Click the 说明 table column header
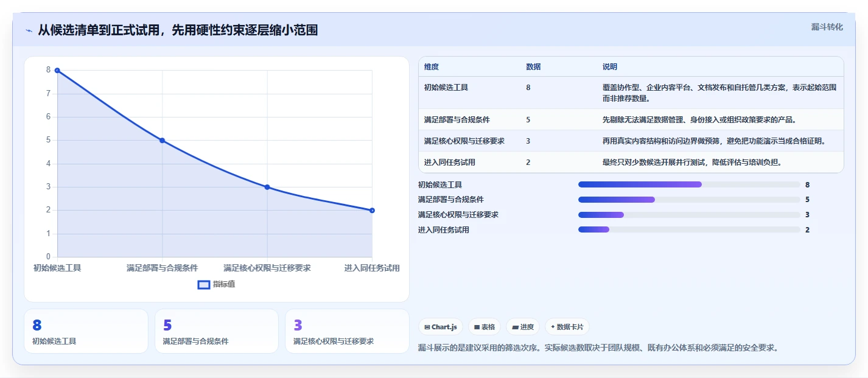This screenshot has width=868, height=378. tap(610, 67)
